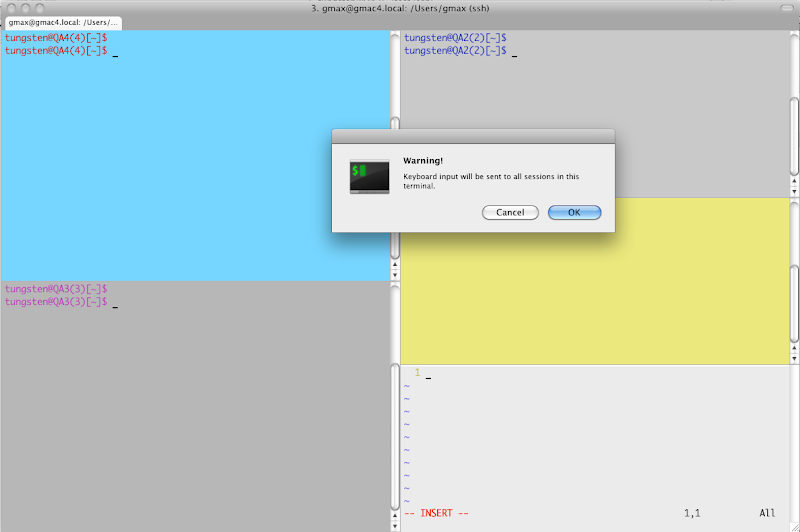Click the terminal icon in the Warning dialog

369,176
